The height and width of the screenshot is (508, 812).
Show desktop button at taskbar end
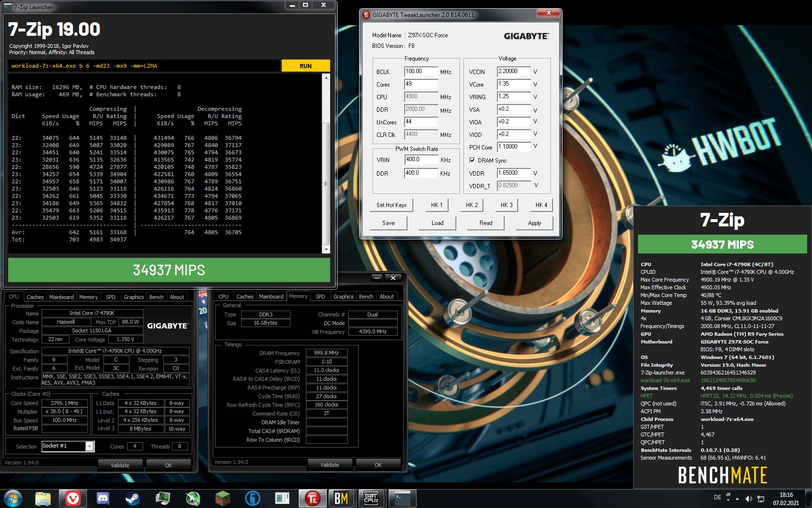click(809, 498)
